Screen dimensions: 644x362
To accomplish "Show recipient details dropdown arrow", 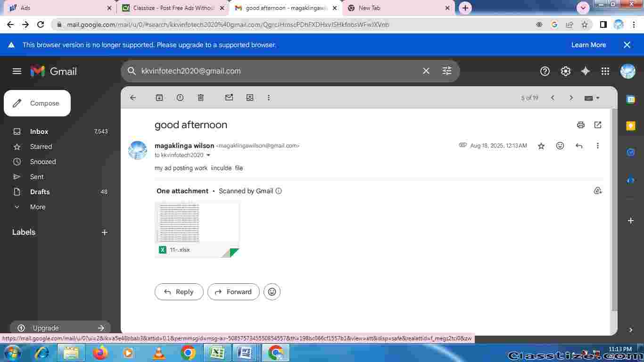I will click(208, 155).
